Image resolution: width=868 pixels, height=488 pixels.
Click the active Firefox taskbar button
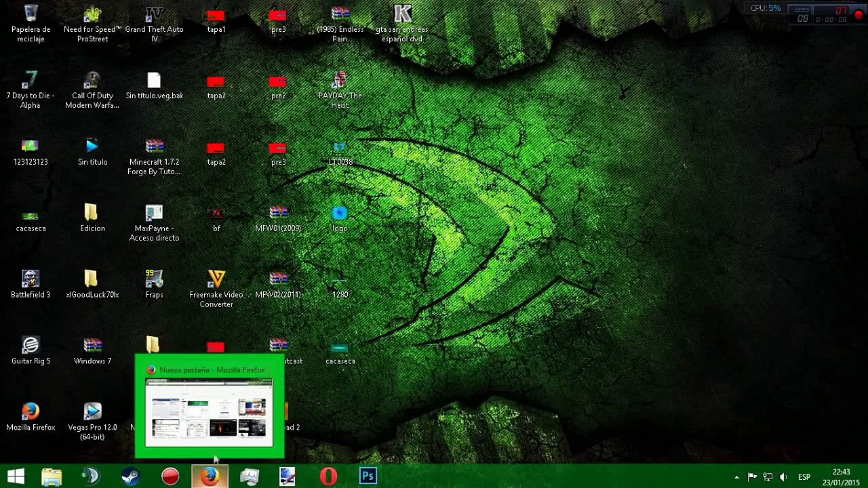tap(209, 476)
